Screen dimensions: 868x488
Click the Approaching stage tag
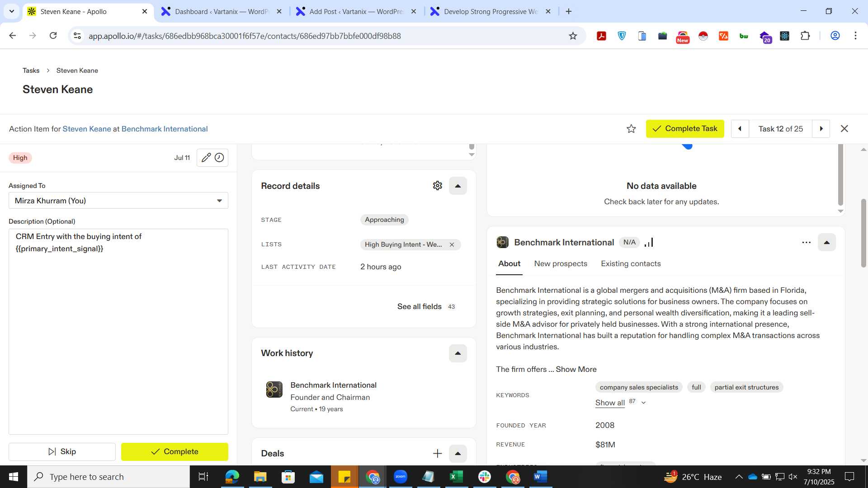pos(384,220)
